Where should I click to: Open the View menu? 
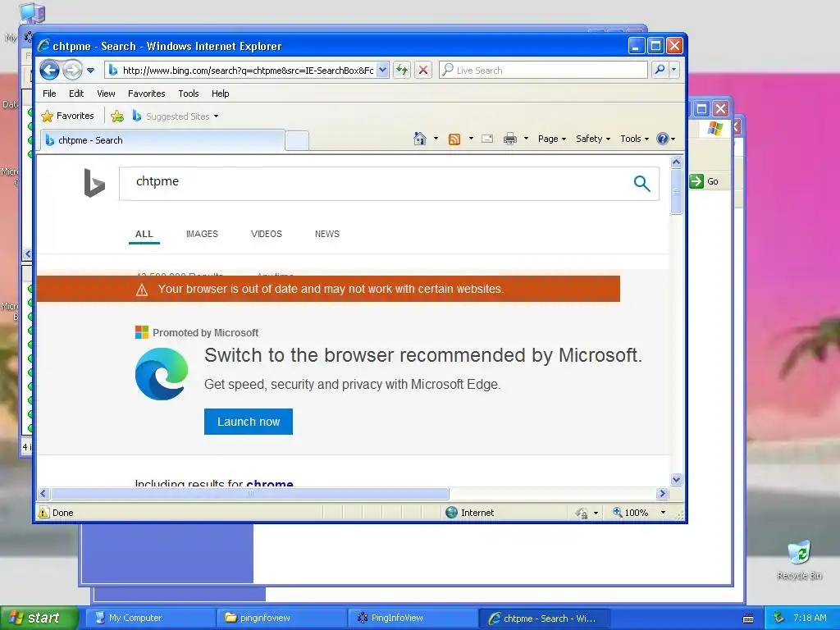(106, 94)
